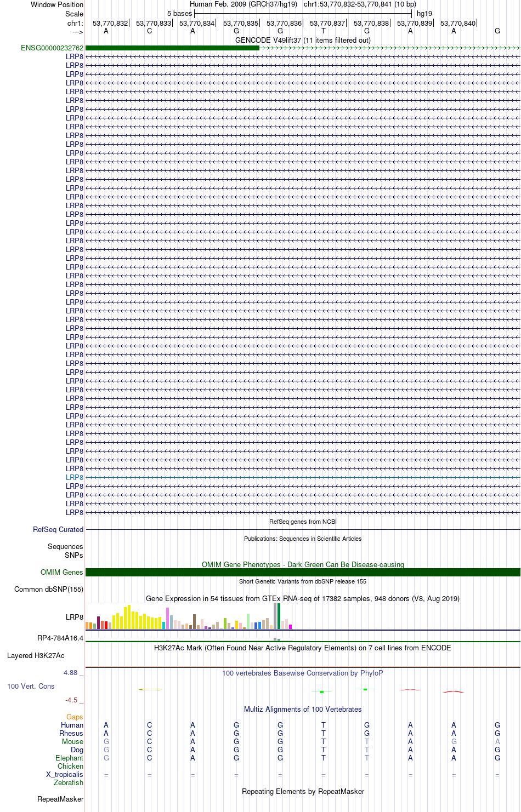Click Repeating Elements by RepeatMasker title

[x=303, y=792]
